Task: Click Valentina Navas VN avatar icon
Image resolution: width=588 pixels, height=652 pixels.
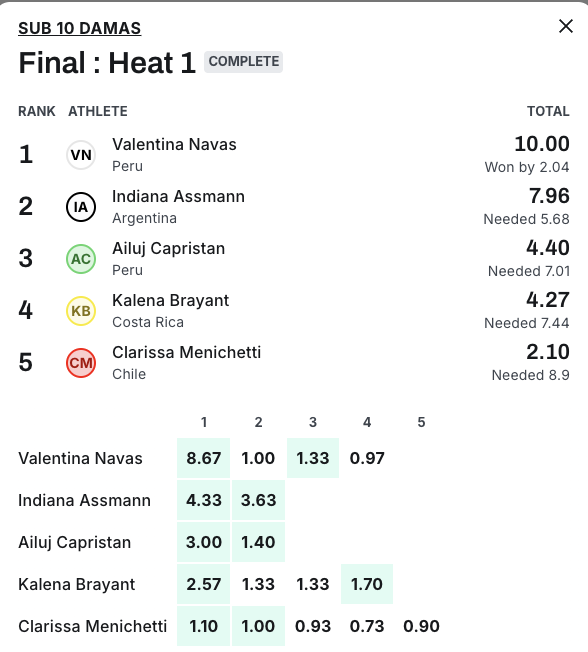Action: [81, 155]
